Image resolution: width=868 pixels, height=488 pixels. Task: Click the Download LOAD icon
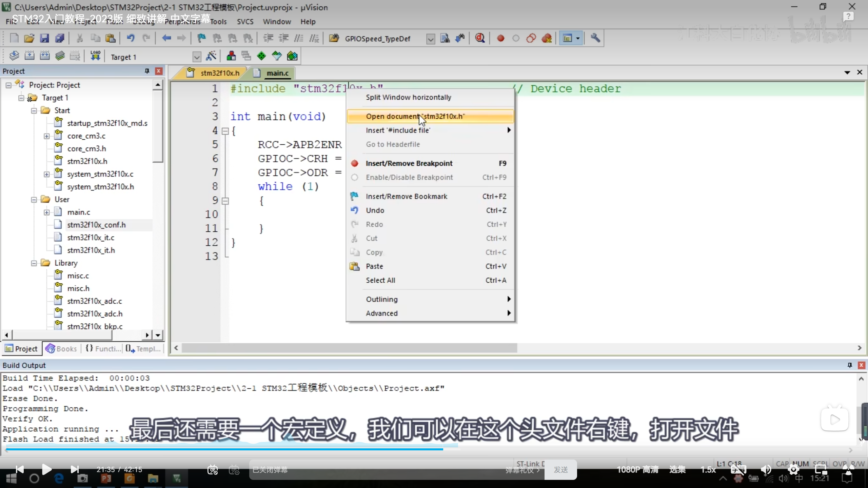[x=95, y=56]
